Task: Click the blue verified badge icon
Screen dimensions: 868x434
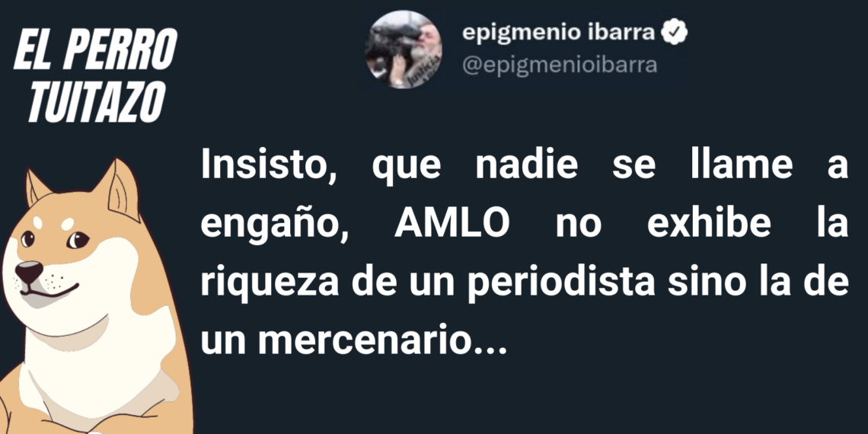Action: pos(675,35)
